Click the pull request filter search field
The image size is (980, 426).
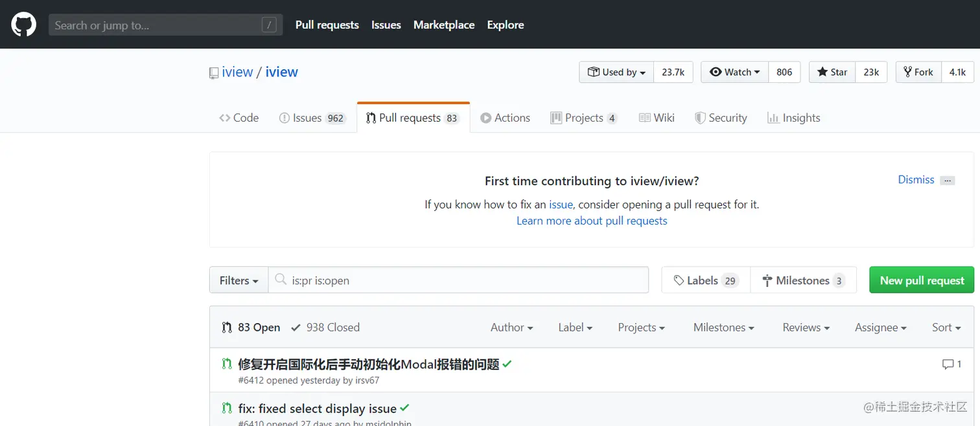[467, 280]
